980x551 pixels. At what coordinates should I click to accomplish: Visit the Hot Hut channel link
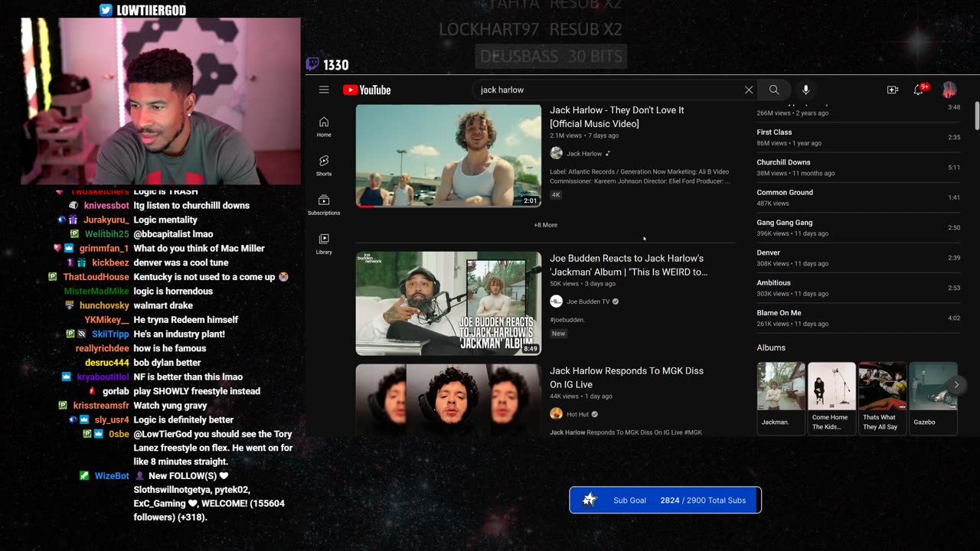coord(578,415)
